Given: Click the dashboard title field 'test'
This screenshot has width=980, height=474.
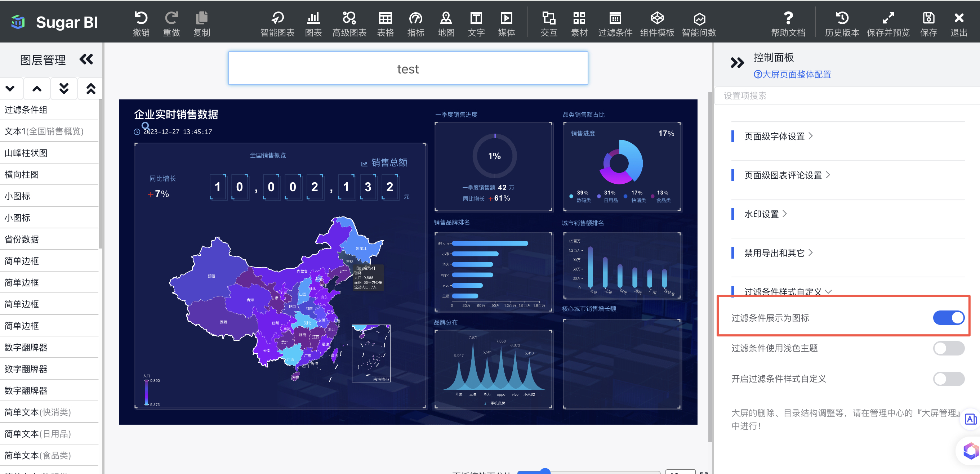Looking at the screenshot, I should (x=408, y=68).
